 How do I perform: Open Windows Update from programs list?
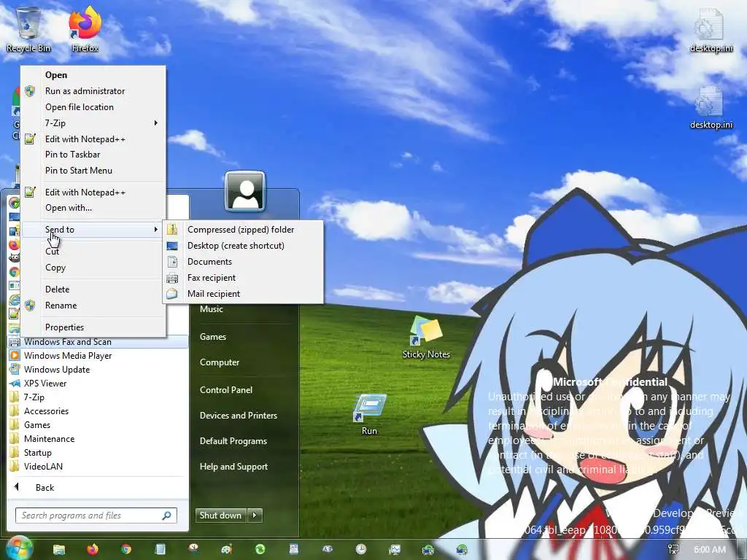coord(98,370)
